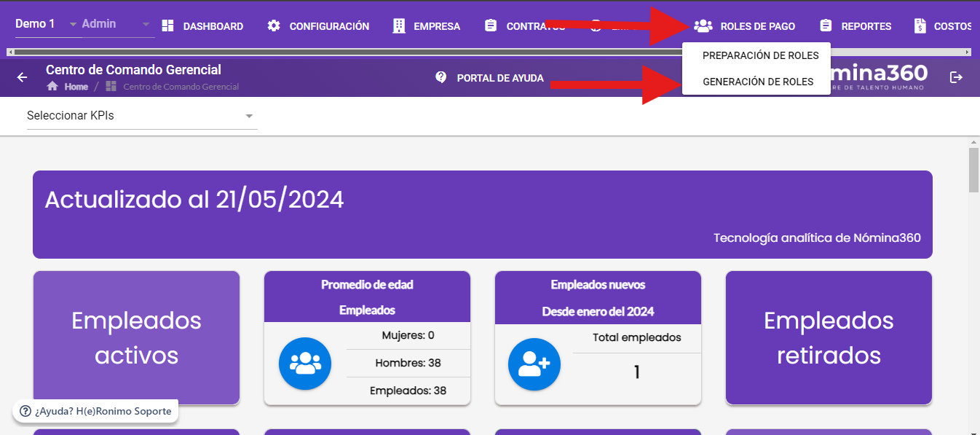Click the 'Promedio de edad' card title
Image resolution: width=980 pixels, height=435 pixels.
(x=367, y=284)
